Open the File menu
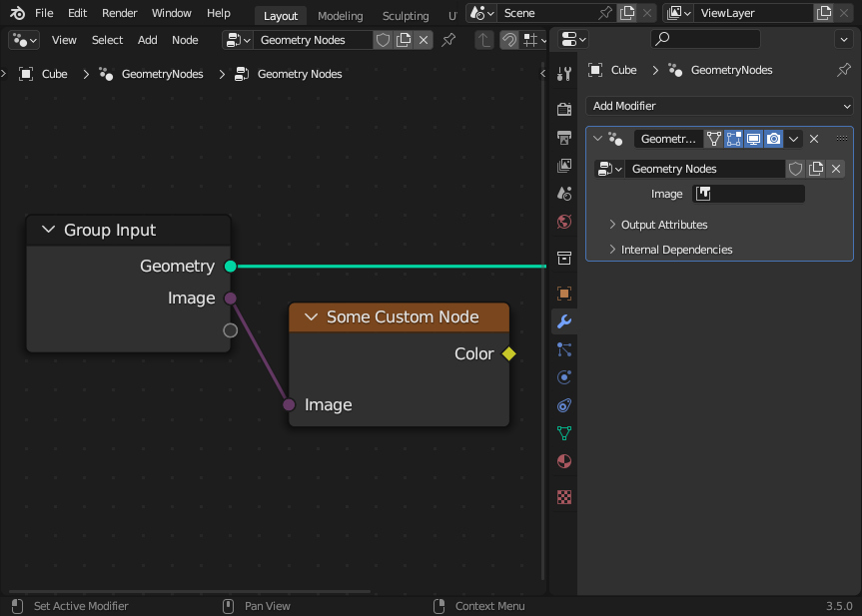The image size is (862, 616). click(44, 13)
